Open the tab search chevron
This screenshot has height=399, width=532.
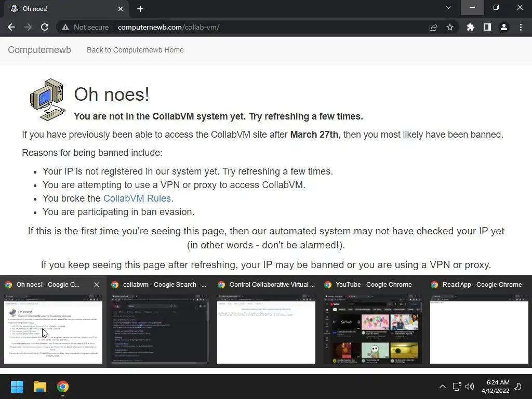point(448,7)
